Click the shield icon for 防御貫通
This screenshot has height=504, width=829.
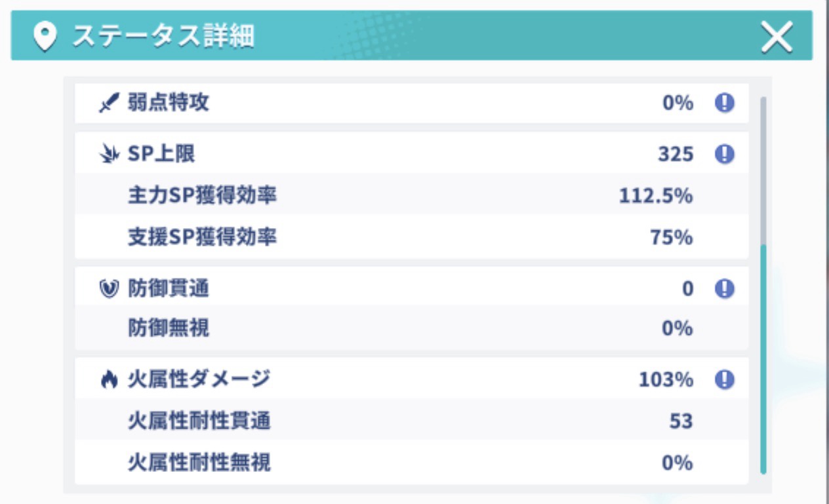[109, 289]
